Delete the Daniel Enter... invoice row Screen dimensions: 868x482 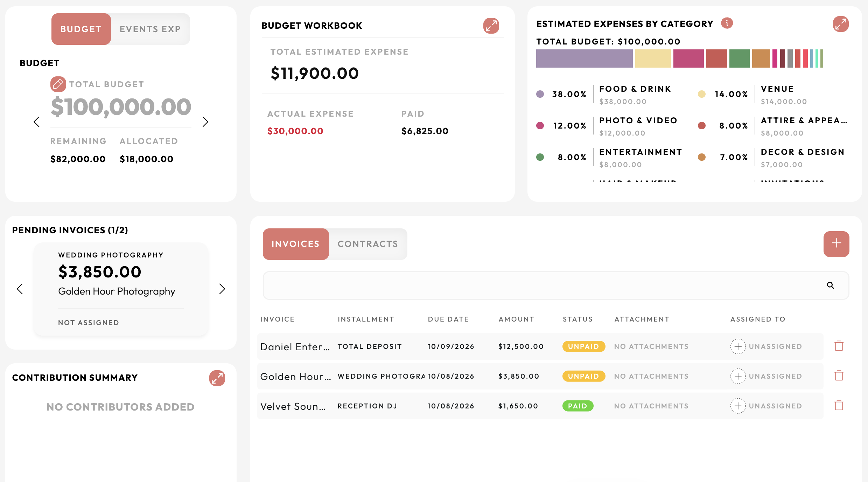[x=839, y=346]
